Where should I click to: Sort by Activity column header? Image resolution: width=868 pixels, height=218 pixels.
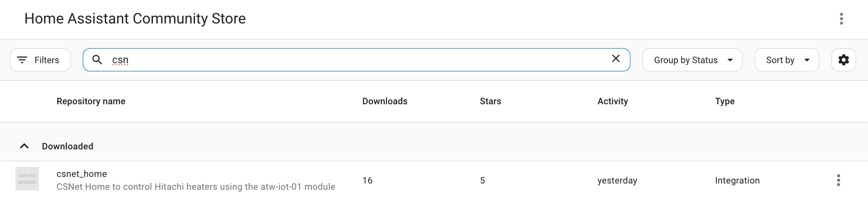click(613, 101)
